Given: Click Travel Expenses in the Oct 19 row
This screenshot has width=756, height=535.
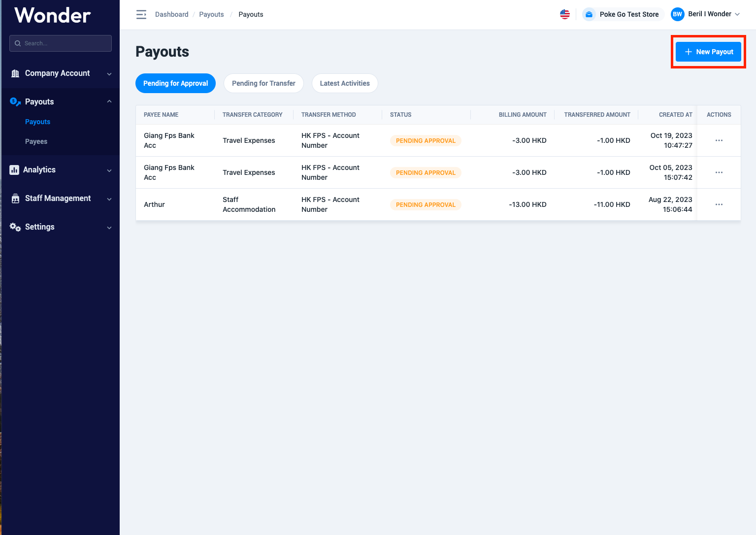Looking at the screenshot, I should point(249,140).
